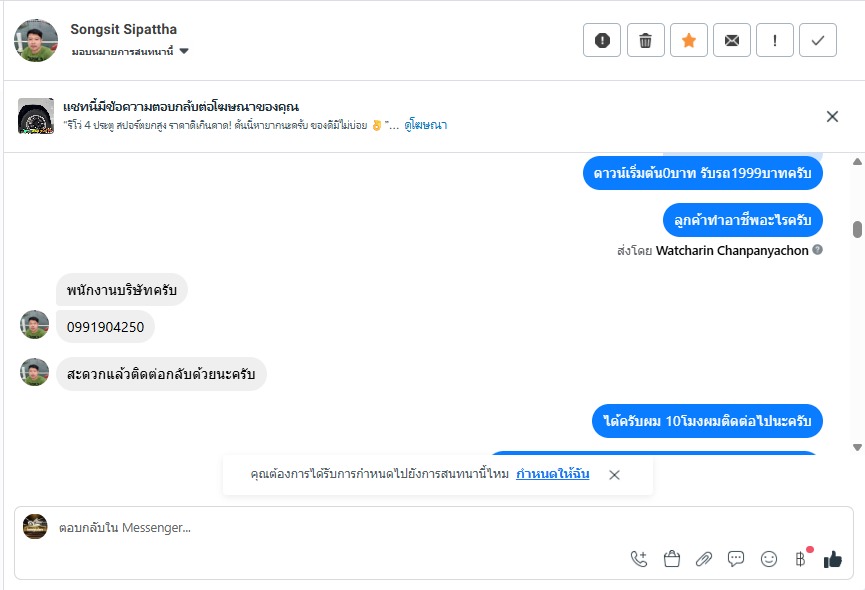Mark conversation unread with envelope icon
Screen dimensions: 865x590
tap(731, 40)
